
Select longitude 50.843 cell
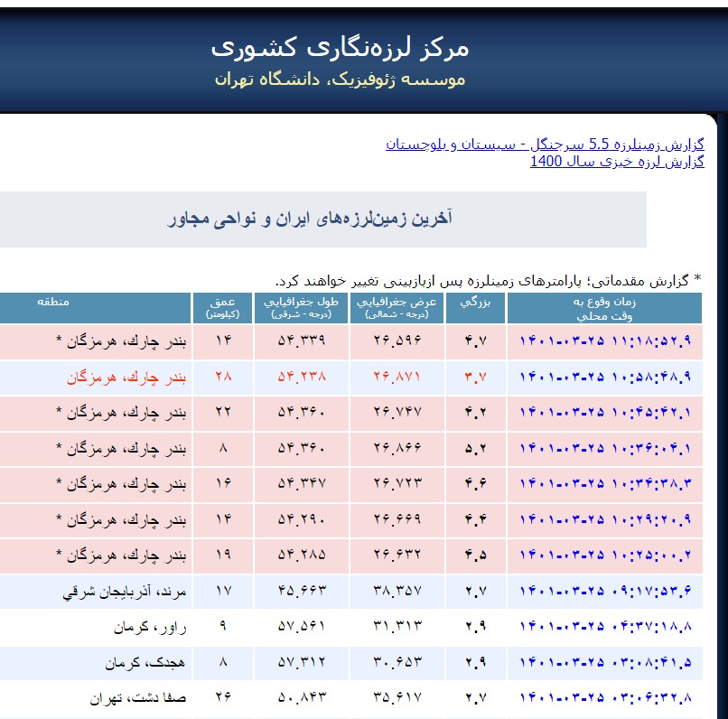coord(302,697)
